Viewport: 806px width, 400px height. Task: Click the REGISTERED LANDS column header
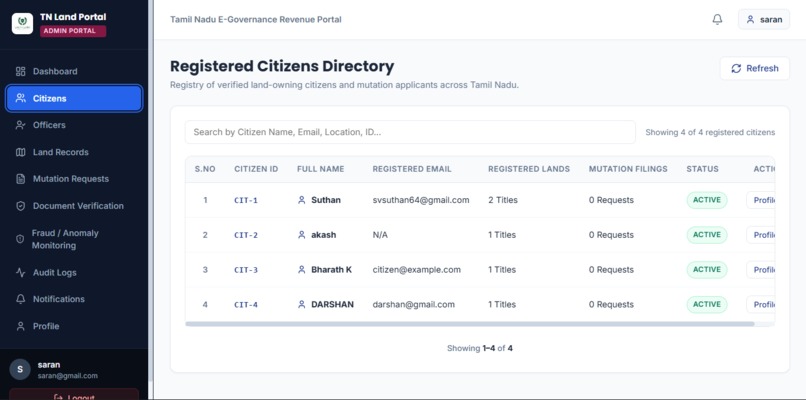529,169
